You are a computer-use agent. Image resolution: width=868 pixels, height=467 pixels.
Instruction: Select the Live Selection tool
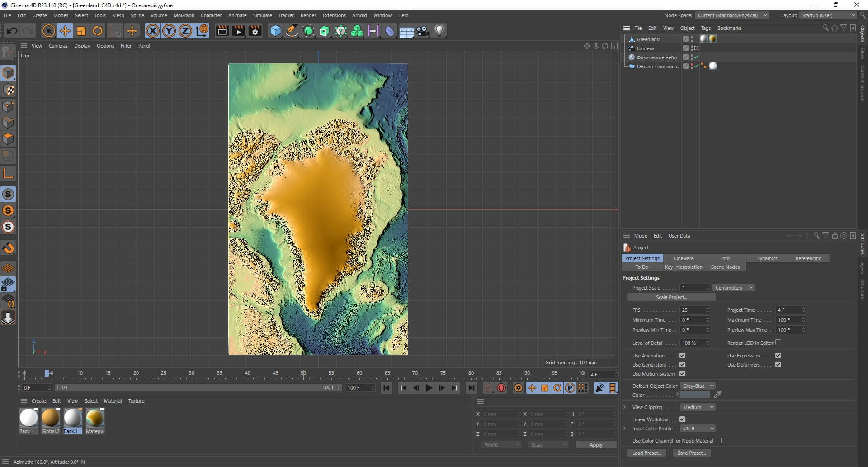48,31
